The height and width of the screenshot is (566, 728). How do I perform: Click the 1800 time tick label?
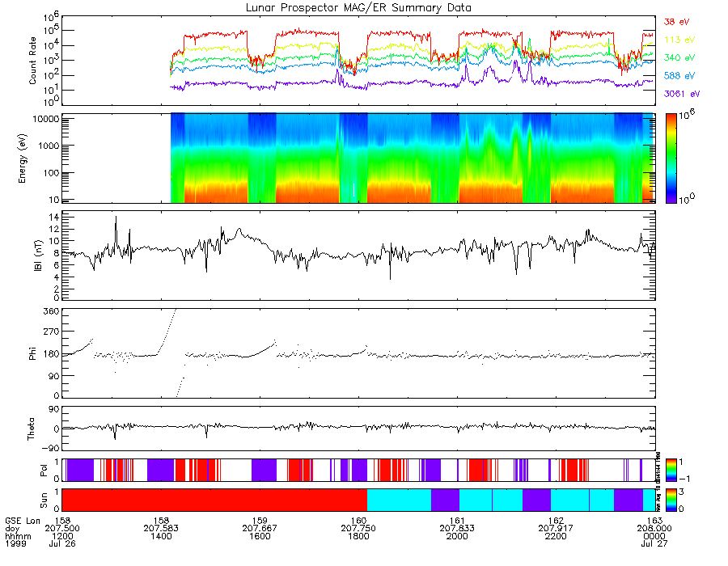358,536
